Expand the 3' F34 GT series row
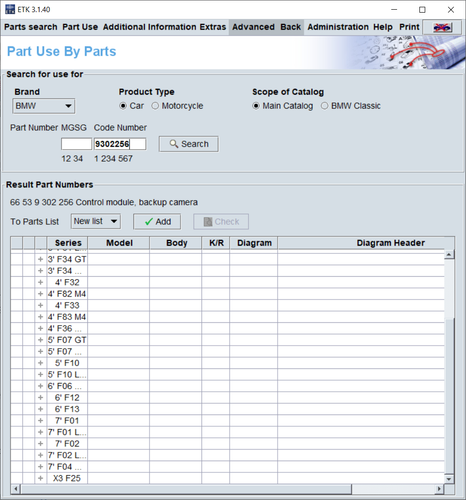Image resolution: width=466 pixels, height=500 pixels. click(x=40, y=259)
